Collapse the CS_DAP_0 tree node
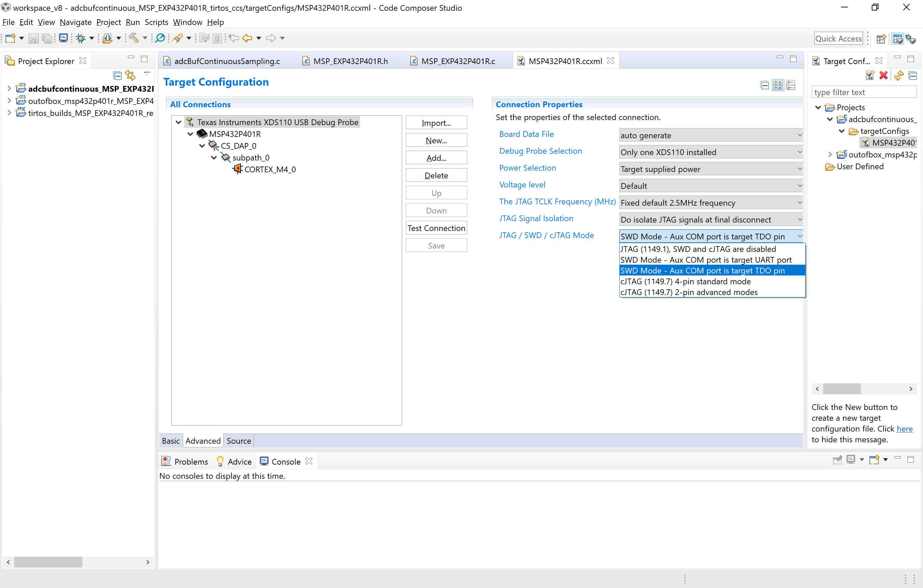The image size is (923, 588). pyautogui.click(x=202, y=146)
